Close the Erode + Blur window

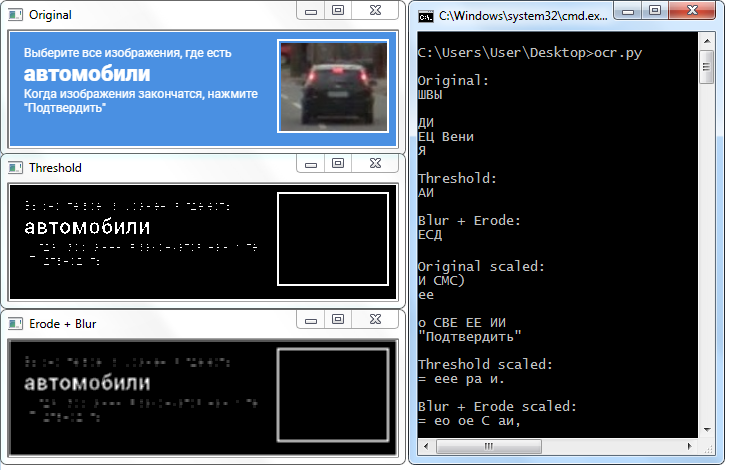tap(375, 320)
